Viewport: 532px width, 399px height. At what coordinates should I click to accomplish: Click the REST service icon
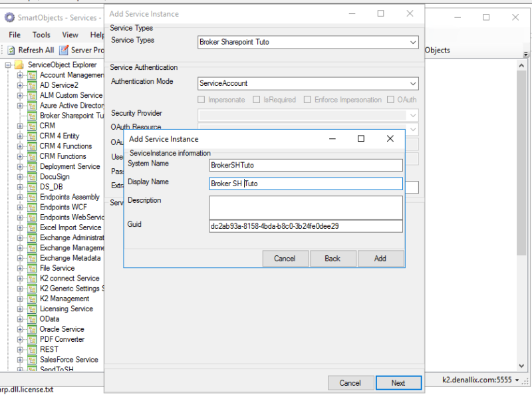coord(32,349)
